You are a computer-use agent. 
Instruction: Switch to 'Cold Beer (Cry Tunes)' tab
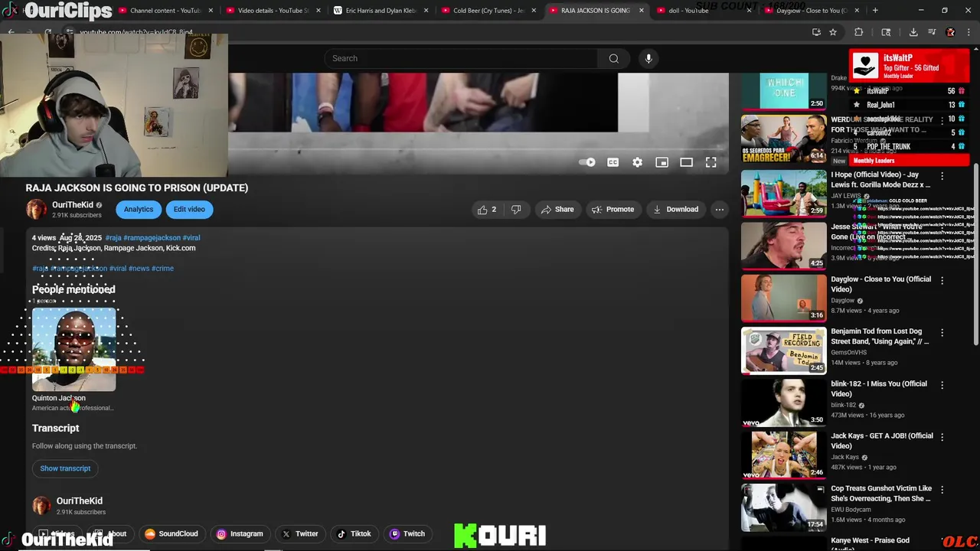tap(488, 11)
